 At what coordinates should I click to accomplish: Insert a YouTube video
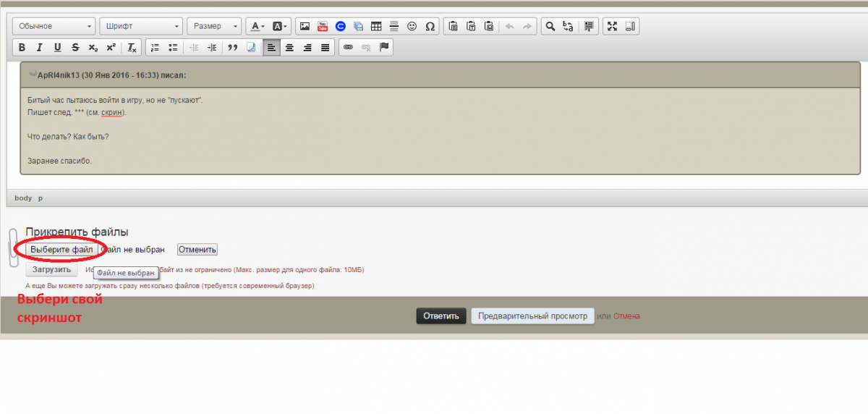click(323, 27)
